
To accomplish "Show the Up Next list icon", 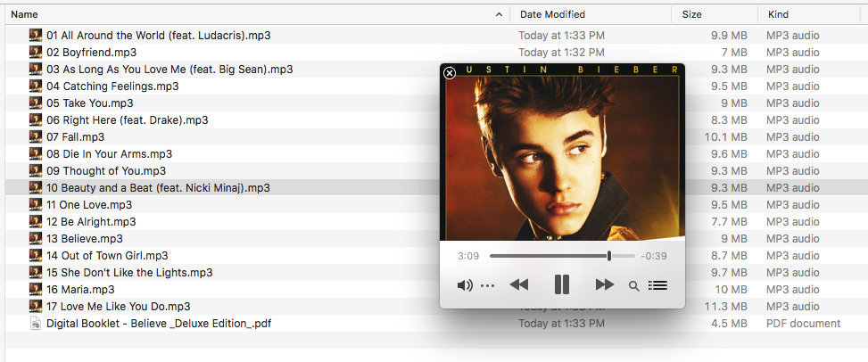I will [657, 285].
